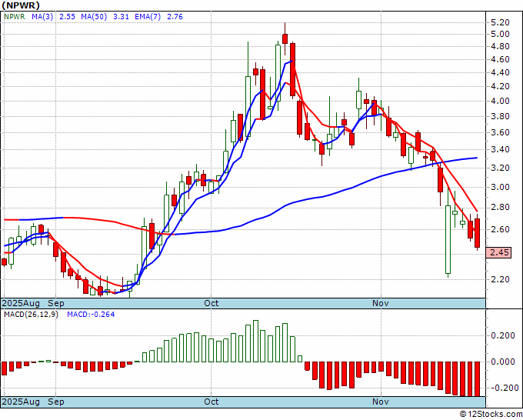Click the 4.00 price axis label
Image resolution: width=523 pixels, height=420 pixels.
pyautogui.click(x=500, y=101)
